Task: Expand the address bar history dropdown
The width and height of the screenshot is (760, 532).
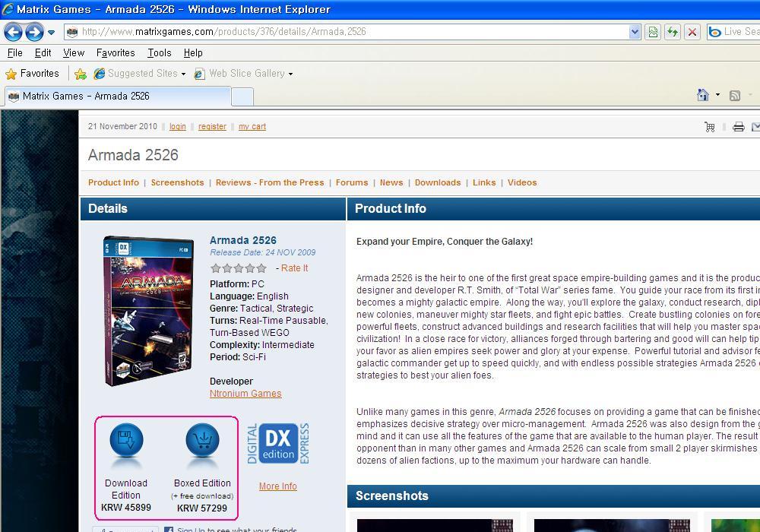Action: [635, 32]
